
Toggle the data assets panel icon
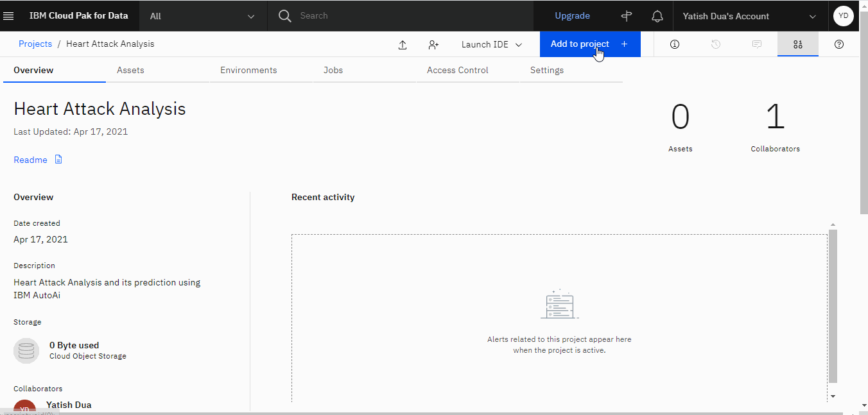pyautogui.click(x=798, y=44)
